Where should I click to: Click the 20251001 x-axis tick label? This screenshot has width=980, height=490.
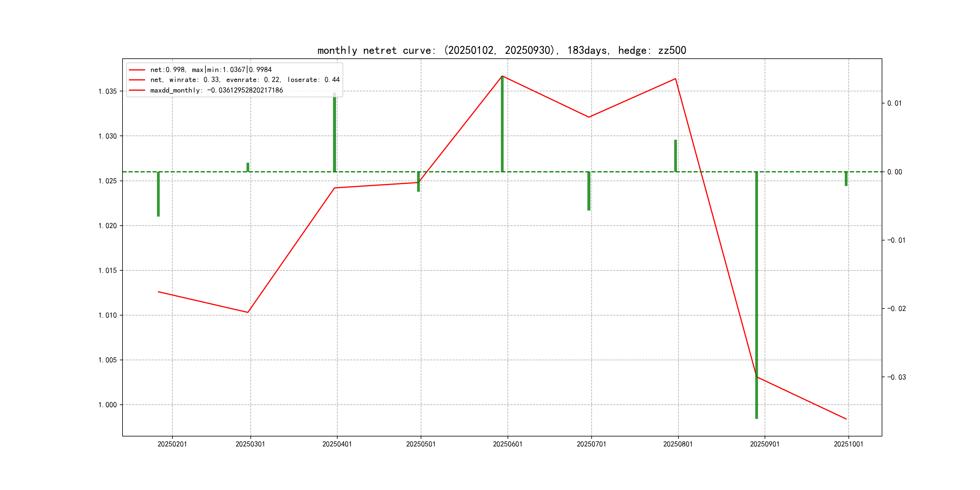[x=848, y=444]
